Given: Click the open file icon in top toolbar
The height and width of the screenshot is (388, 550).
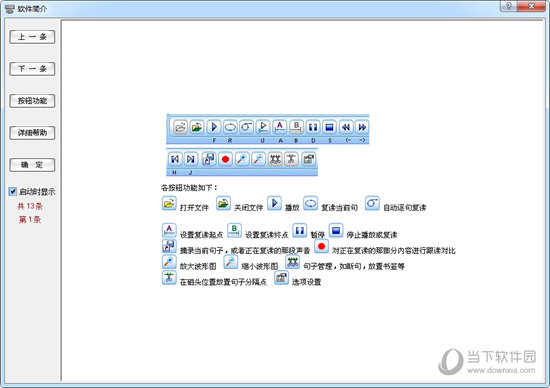Looking at the screenshot, I should point(180,127).
